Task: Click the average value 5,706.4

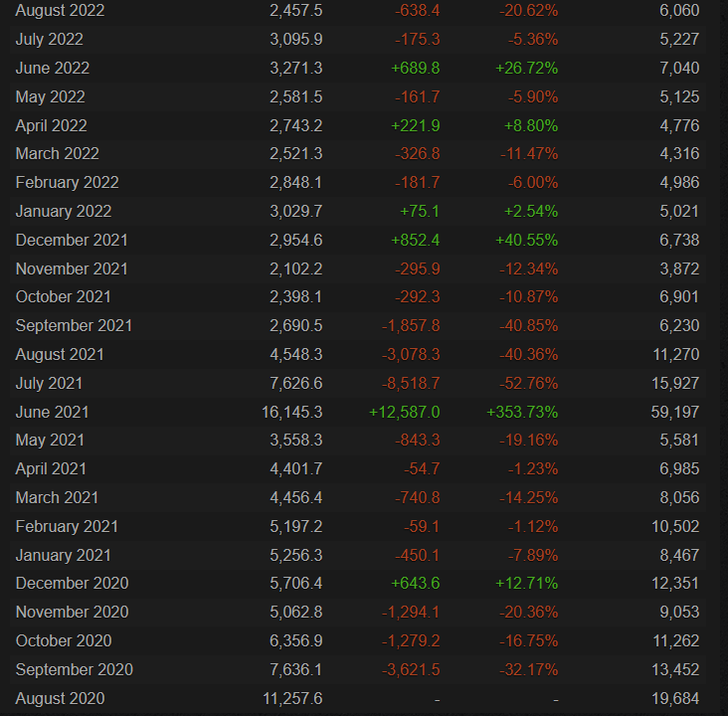Action: [x=296, y=583]
